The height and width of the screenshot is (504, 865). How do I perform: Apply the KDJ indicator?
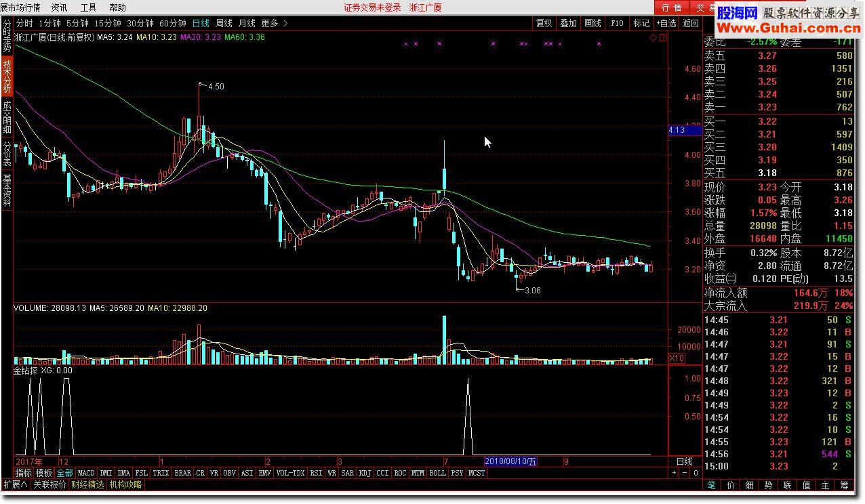365,473
